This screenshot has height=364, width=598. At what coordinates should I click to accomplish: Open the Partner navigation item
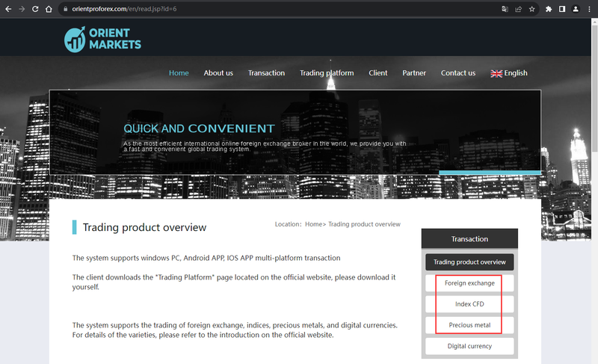(x=414, y=73)
